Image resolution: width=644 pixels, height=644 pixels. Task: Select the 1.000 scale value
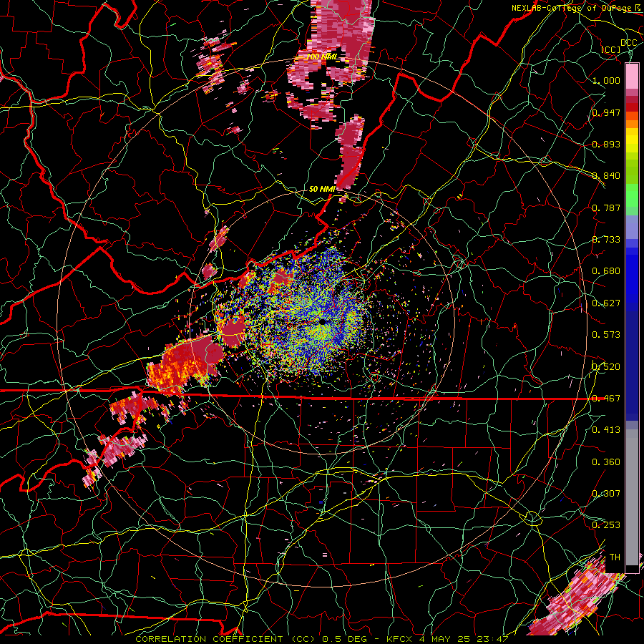606,80
